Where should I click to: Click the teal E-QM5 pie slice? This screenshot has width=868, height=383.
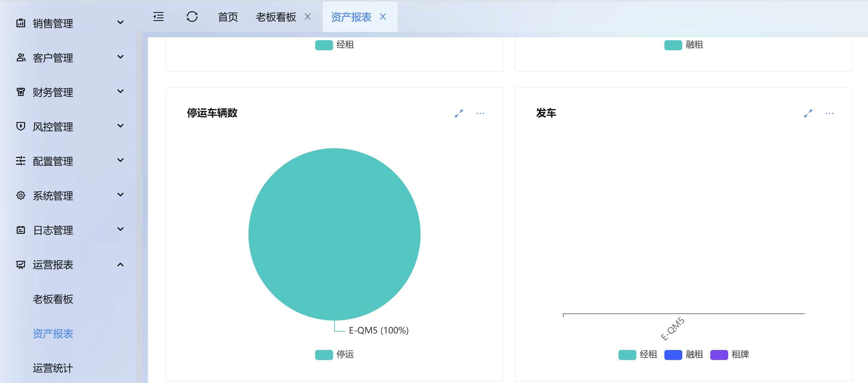pyautogui.click(x=335, y=234)
